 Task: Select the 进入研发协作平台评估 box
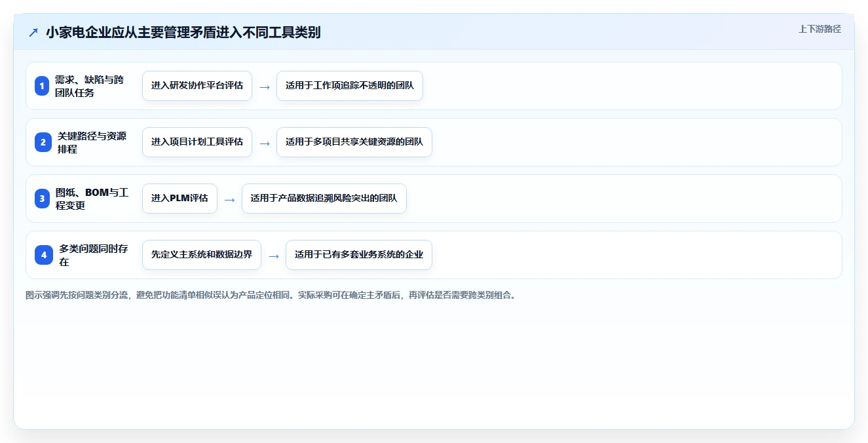[197, 86]
